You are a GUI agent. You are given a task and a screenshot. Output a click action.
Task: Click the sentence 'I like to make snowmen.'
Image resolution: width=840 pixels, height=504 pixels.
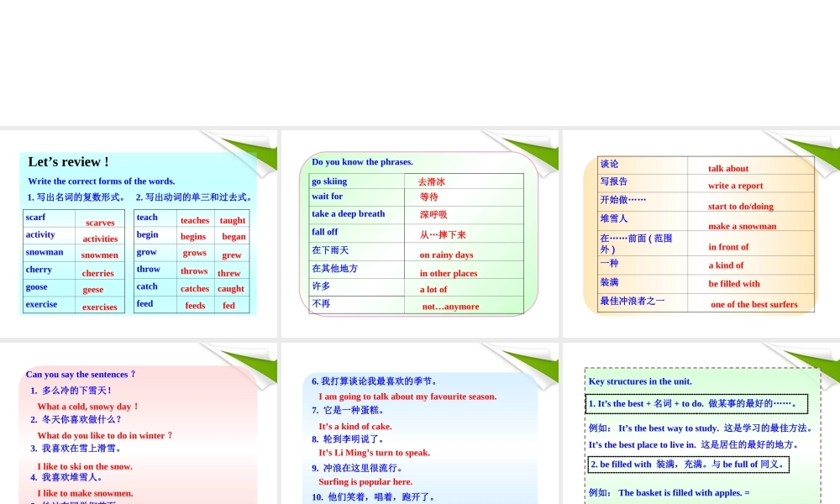tap(85, 493)
